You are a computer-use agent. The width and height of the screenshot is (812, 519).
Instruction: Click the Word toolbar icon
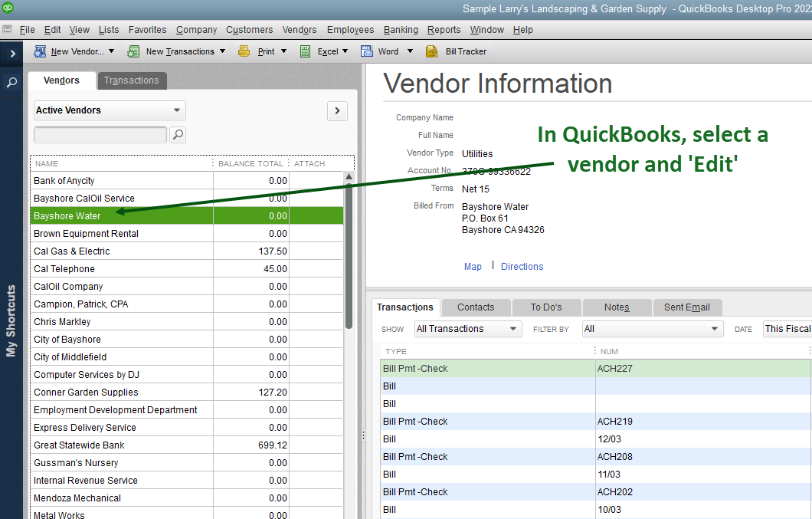pyautogui.click(x=367, y=51)
